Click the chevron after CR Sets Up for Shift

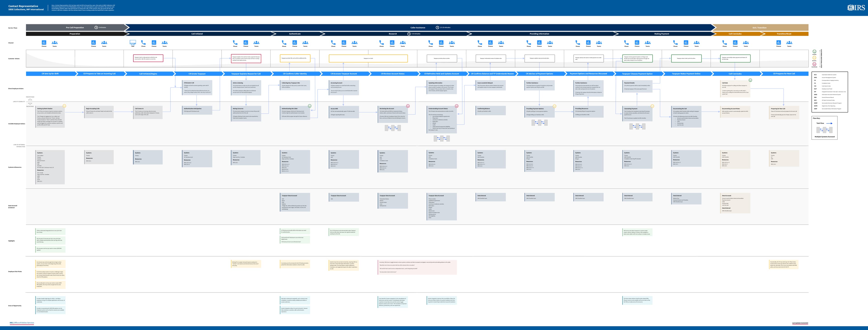76,73
